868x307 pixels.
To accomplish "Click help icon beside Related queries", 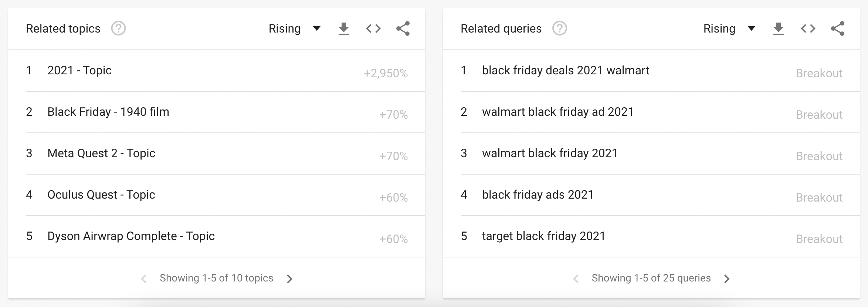I will (x=560, y=28).
